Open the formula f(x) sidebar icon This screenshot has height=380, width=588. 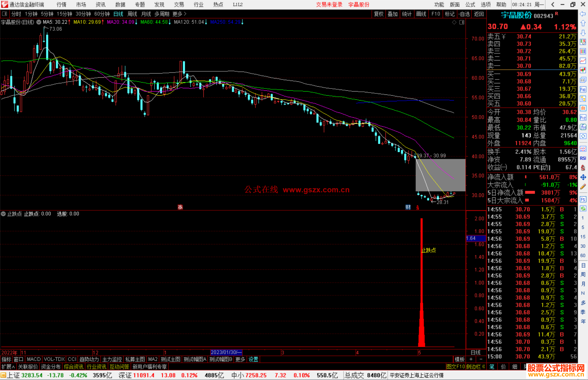tap(583, 127)
